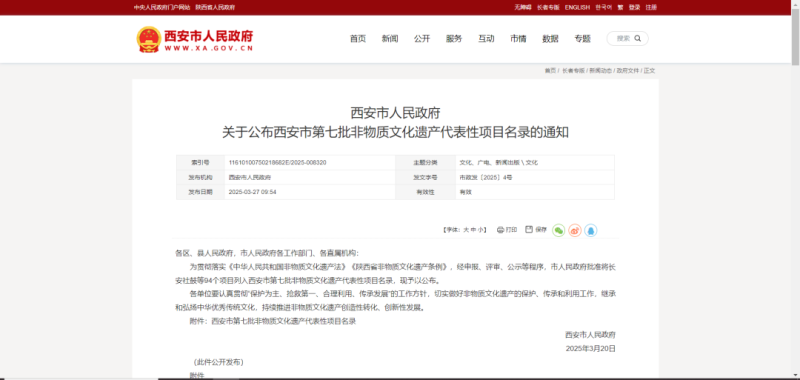The height and width of the screenshot is (380, 800).
Task: Share the notice via Weibo icon
Action: click(575, 231)
